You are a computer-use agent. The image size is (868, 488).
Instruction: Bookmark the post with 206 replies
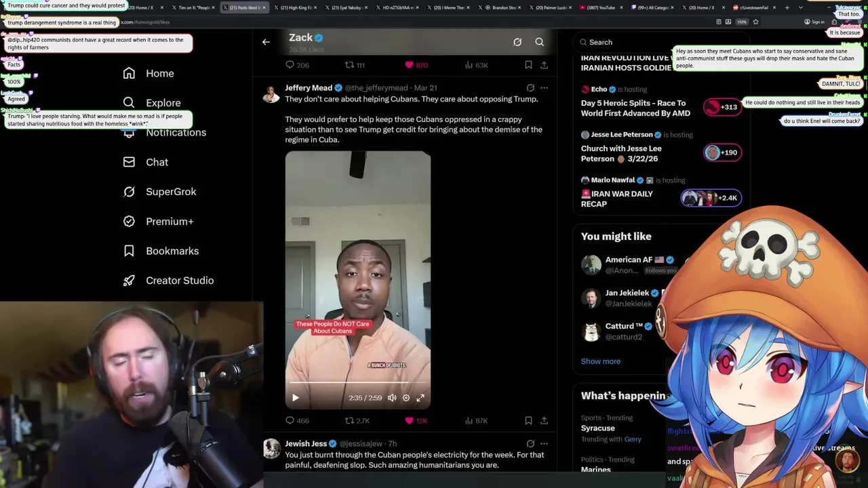click(528, 65)
